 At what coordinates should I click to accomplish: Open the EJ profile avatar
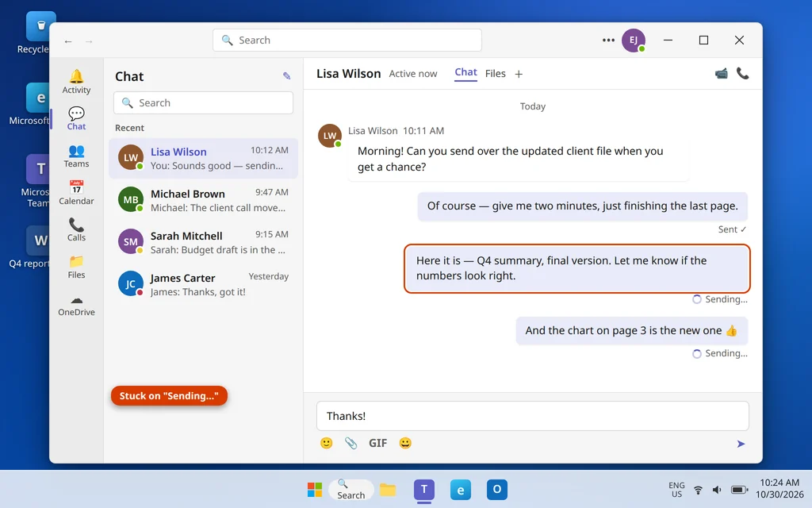(634, 40)
